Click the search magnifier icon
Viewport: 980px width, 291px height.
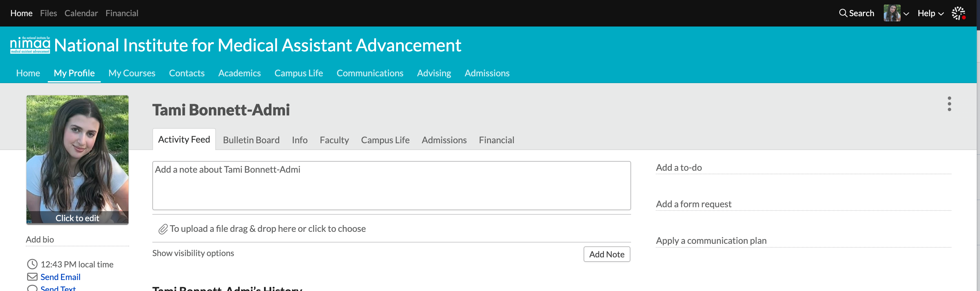coord(843,13)
